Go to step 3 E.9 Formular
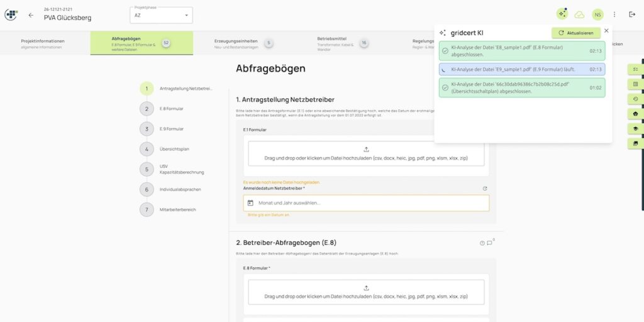 (x=162, y=129)
